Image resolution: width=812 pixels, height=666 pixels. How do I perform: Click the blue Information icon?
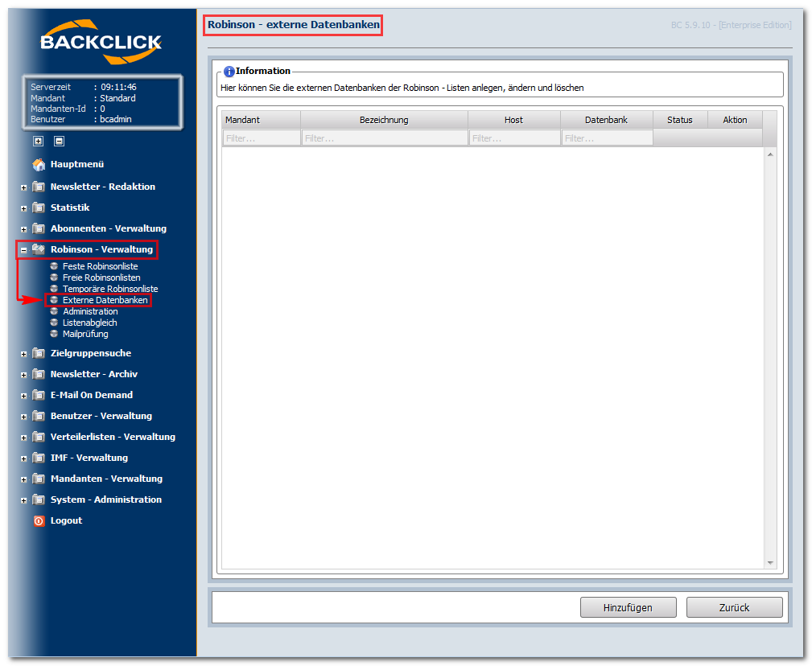click(x=229, y=72)
